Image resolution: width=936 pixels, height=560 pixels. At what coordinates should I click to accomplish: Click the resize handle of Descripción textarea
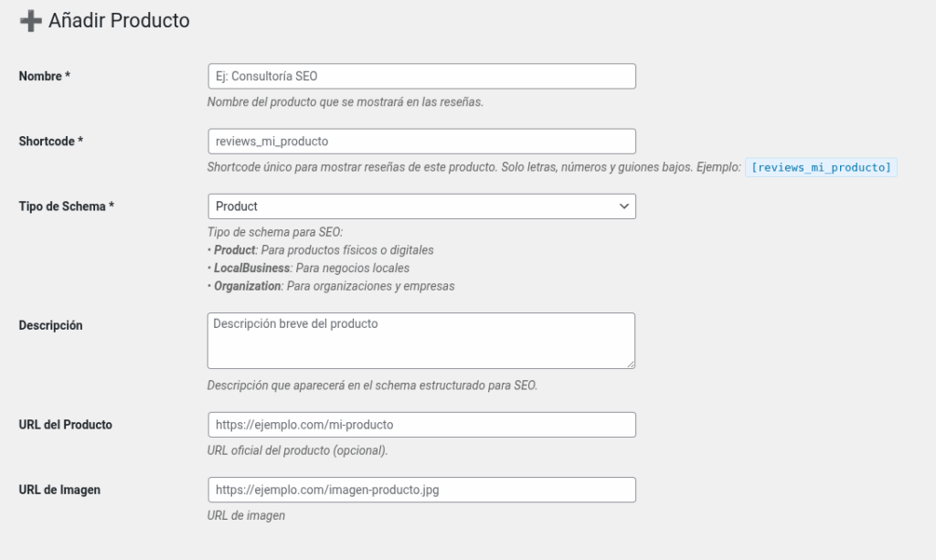[630, 363]
